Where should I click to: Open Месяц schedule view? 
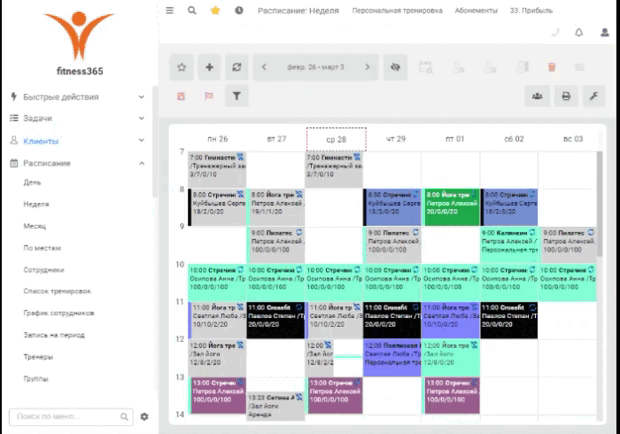(35, 226)
